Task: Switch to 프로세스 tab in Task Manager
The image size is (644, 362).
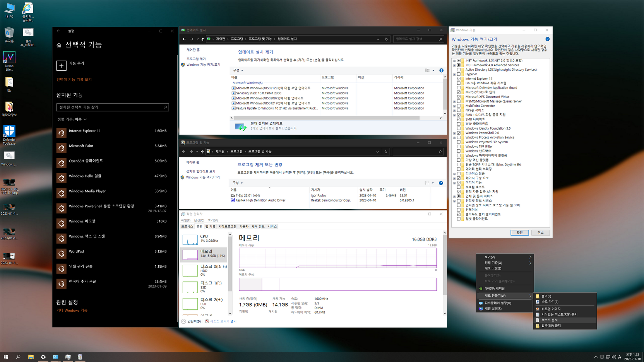Action: pyautogui.click(x=187, y=227)
